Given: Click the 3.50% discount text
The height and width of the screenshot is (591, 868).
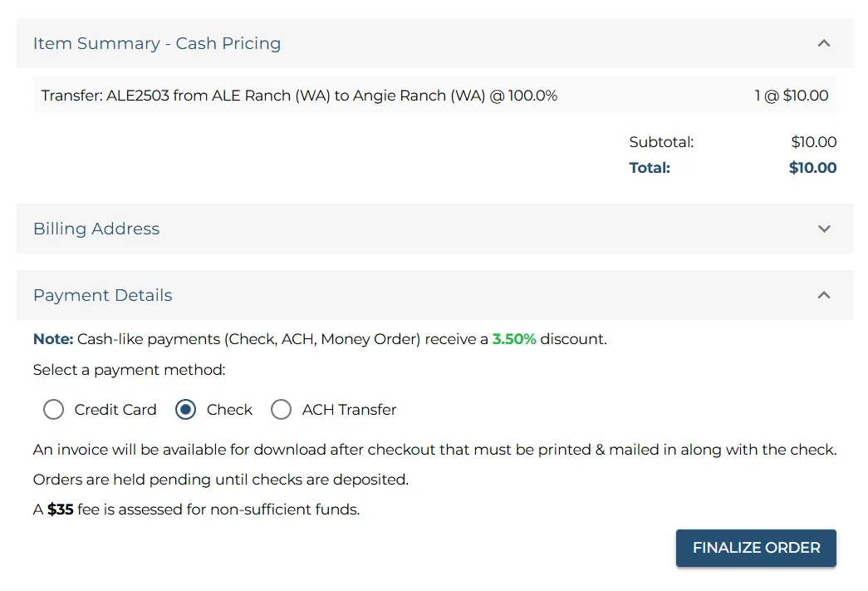Looking at the screenshot, I should tap(513, 339).
